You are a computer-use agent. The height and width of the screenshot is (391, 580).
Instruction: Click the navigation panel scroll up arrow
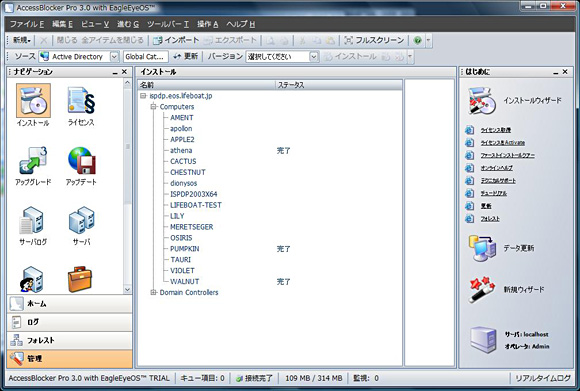(127, 83)
